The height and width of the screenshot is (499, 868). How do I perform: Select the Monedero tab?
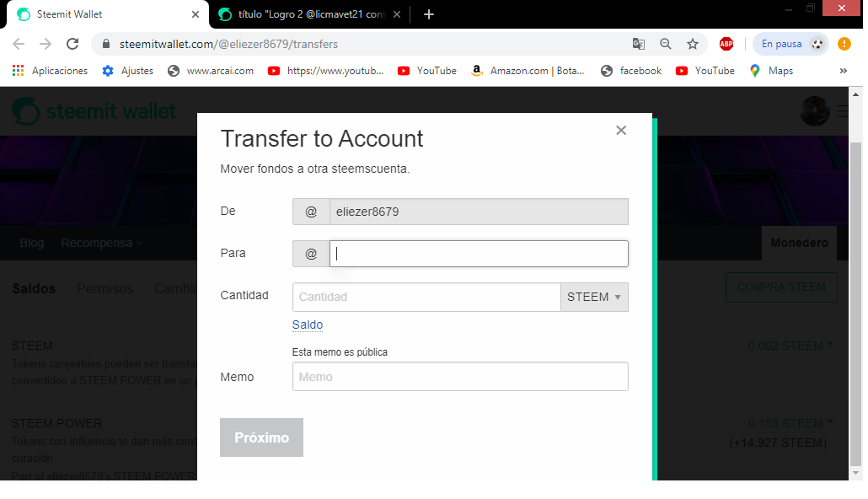coord(800,243)
